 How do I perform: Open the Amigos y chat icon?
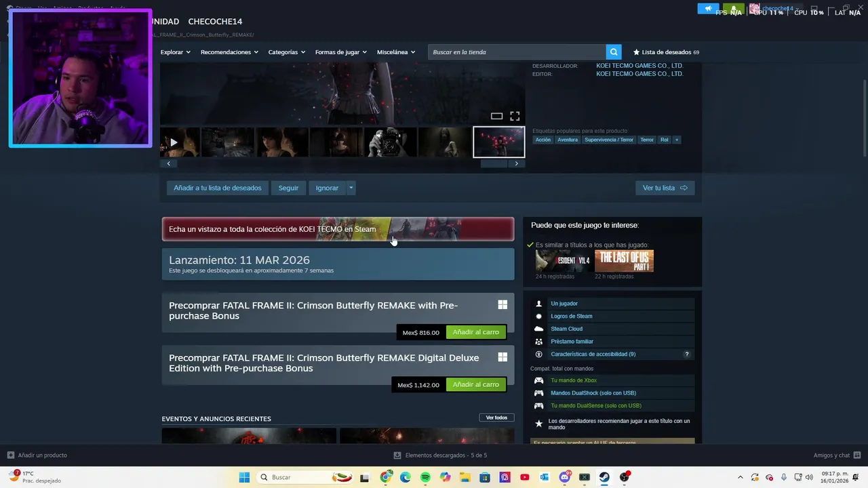857,455
